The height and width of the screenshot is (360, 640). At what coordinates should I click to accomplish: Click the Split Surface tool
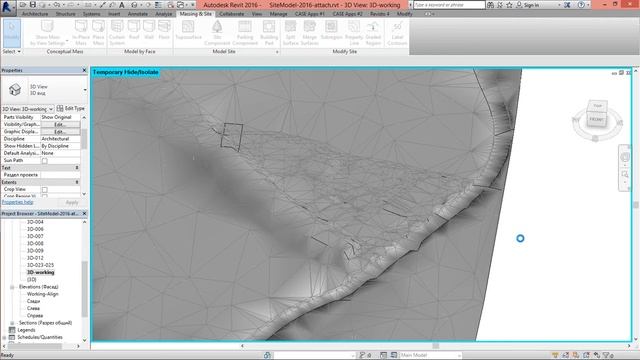(x=291, y=32)
